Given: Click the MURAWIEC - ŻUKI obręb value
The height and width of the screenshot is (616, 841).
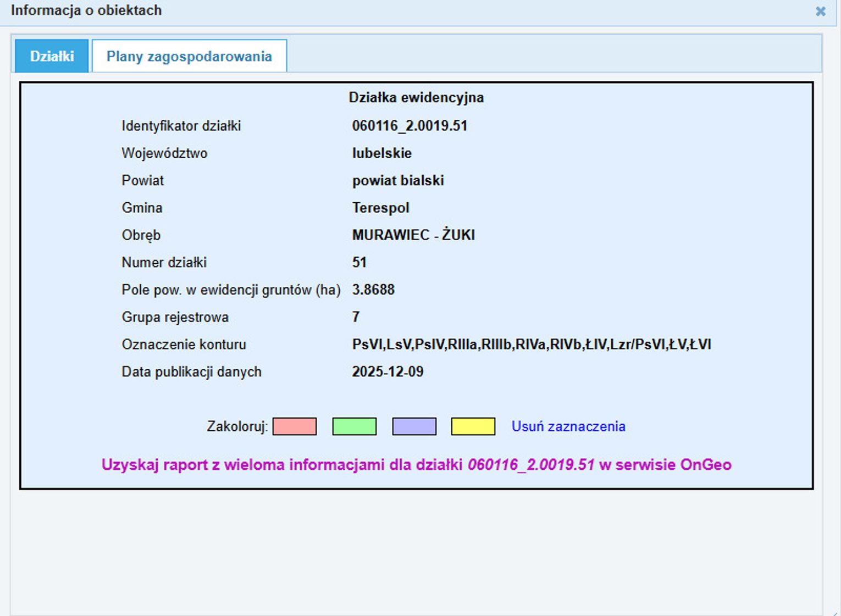Looking at the screenshot, I should [x=413, y=235].
